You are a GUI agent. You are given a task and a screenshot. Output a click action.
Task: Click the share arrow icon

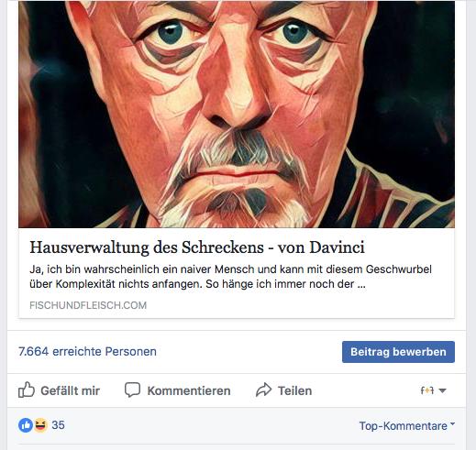263,390
